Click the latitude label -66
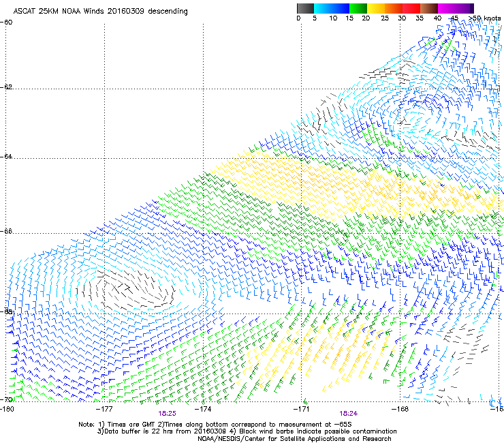 (x=6, y=231)
